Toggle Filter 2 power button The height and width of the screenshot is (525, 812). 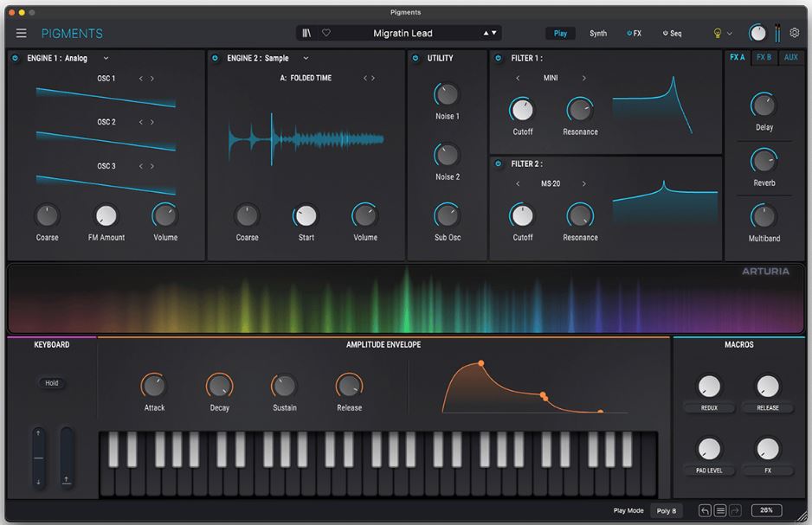(x=498, y=163)
